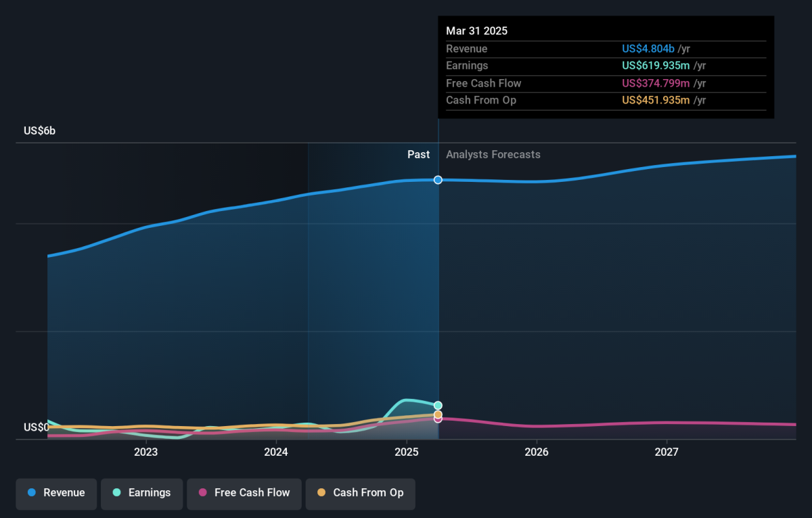Screen dimensions: 812x518
Task: Click the teal Earnings data point marker
Action: [x=438, y=406]
